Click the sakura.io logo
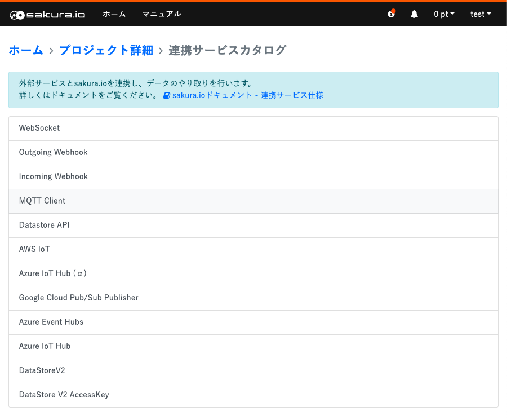 47,15
